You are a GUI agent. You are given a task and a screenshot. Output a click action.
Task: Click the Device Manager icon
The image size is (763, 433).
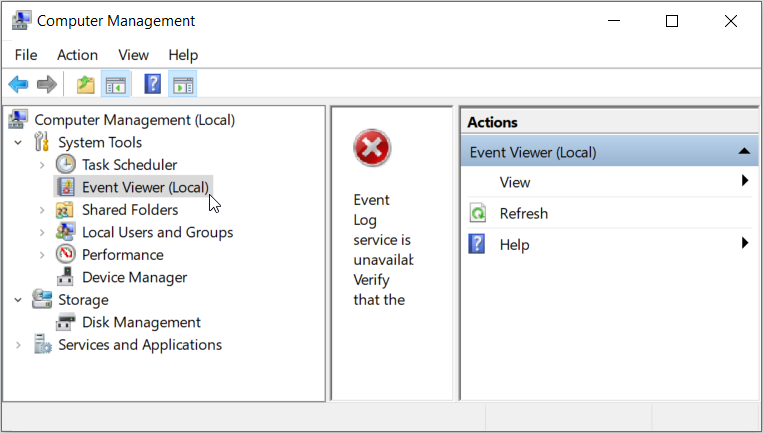(x=65, y=277)
